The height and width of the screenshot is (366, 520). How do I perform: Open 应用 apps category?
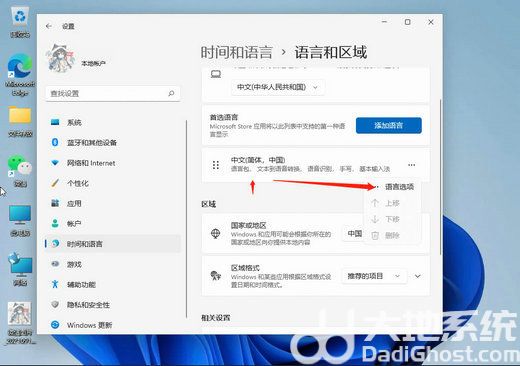tap(113, 203)
